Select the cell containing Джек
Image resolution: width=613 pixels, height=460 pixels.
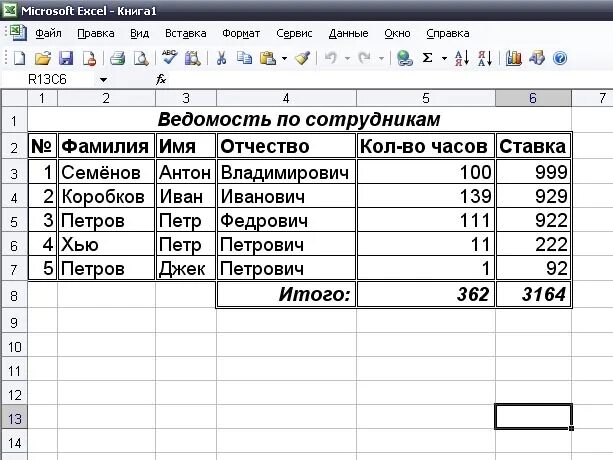pyautogui.click(x=186, y=268)
